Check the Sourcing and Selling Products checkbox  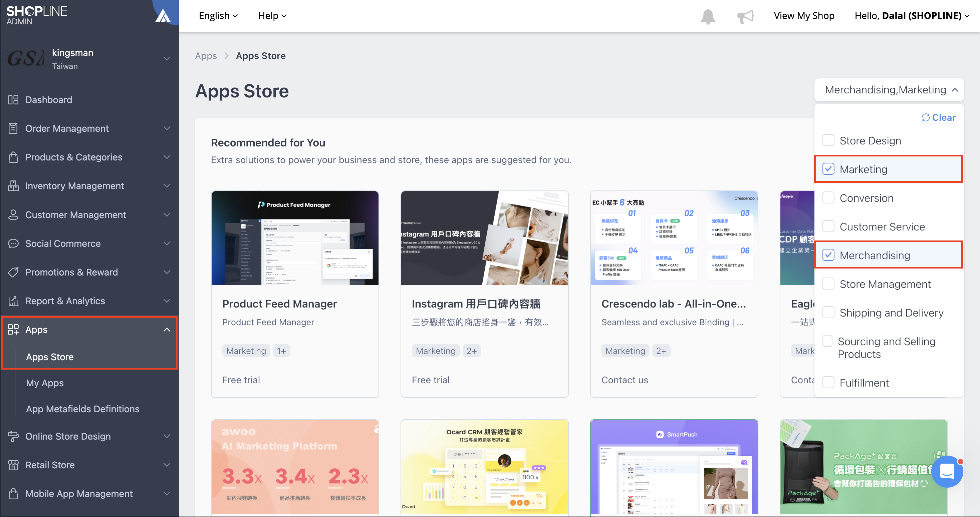[x=828, y=341]
